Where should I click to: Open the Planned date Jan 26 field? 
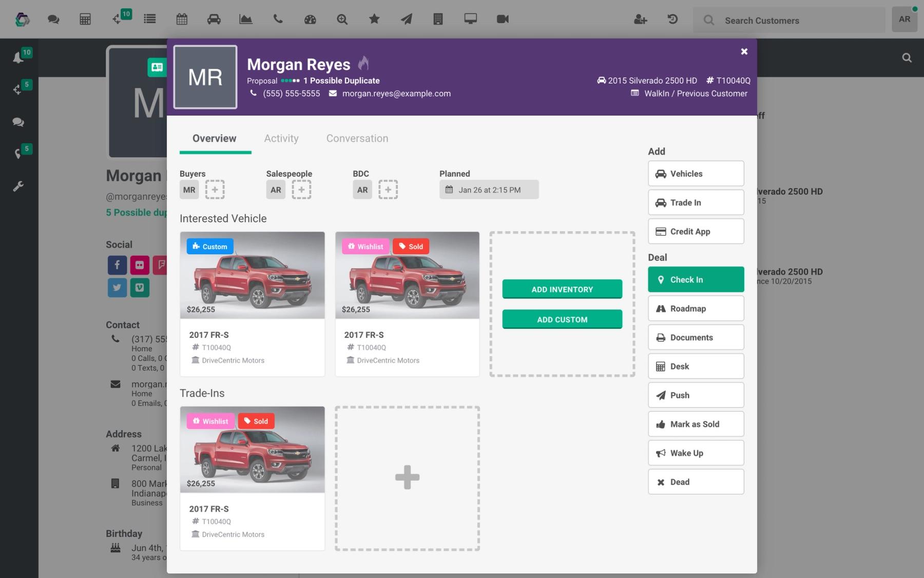tap(489, 190)
